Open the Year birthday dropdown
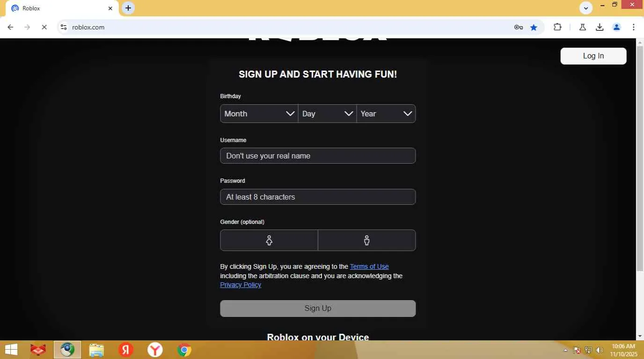Screen dimensions: 644x359 (386, 114)
